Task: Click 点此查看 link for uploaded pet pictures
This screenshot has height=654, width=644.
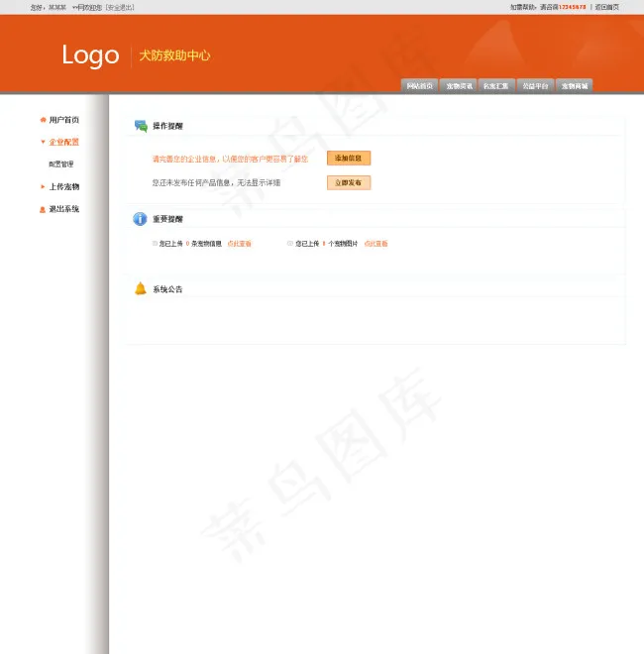Action: coord(376,243)
